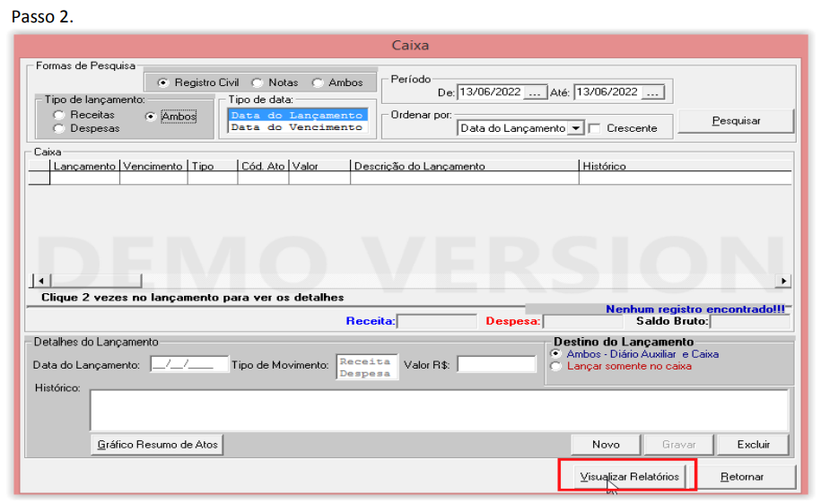Viewport: 821px width, 504px height.
Task: Choose Despesas as tipo de lançamento
Action: (59, 128)
